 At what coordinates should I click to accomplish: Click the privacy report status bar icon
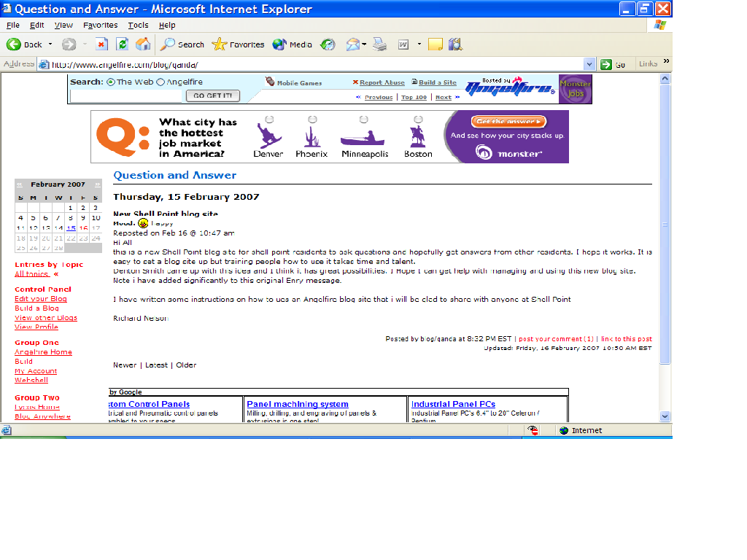tap(533, 430)
